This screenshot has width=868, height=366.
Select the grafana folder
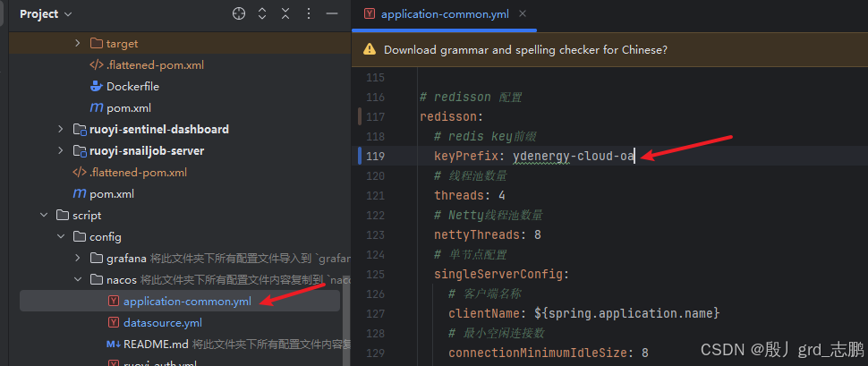tap(126, 259)
